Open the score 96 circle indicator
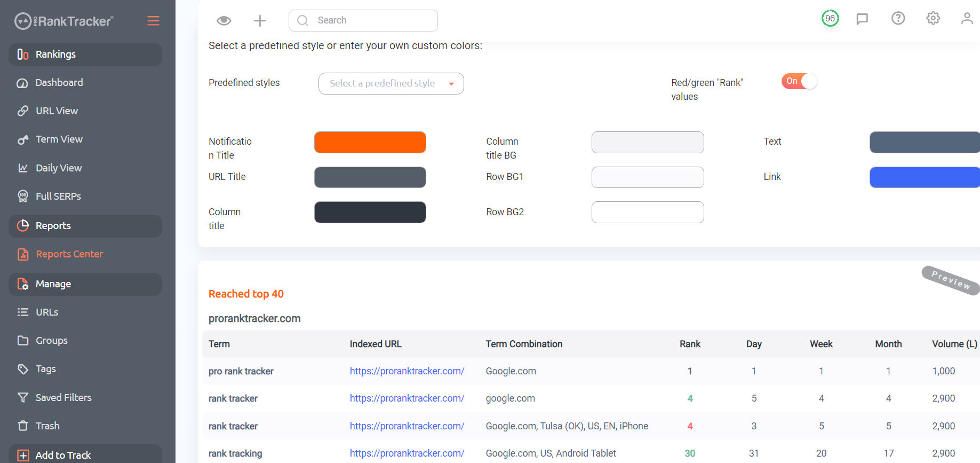Viewport: 980px width, 463px height. (830, 18)
